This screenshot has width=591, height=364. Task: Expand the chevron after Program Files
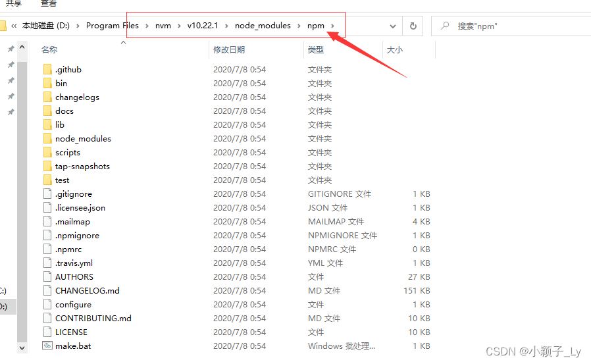[147, 26]
